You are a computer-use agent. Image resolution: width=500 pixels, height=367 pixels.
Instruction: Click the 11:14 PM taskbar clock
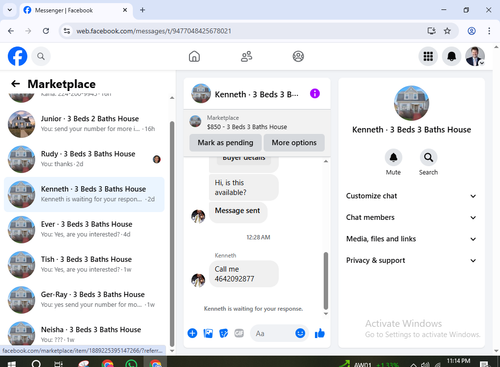(458, 361)
